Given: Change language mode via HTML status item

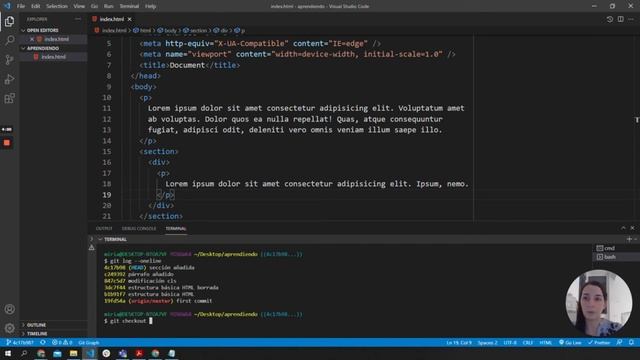Looking at the screenshot, I should (546, 342).
